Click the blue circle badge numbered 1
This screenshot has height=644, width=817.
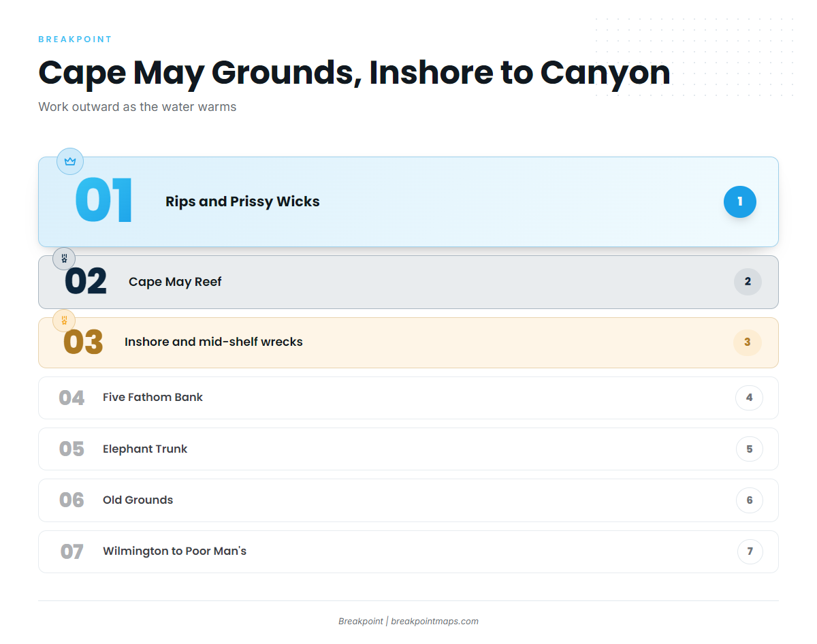740,202
